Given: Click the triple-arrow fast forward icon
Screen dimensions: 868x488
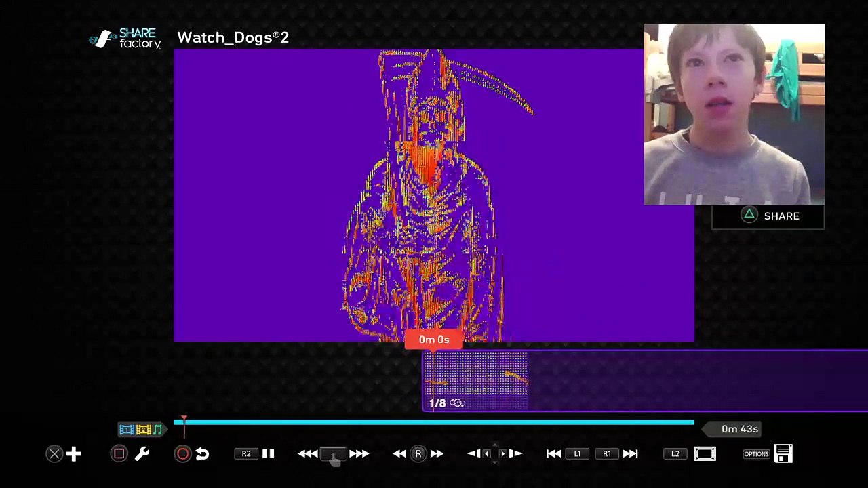Looking at the screenshot, I should [359, 453].
